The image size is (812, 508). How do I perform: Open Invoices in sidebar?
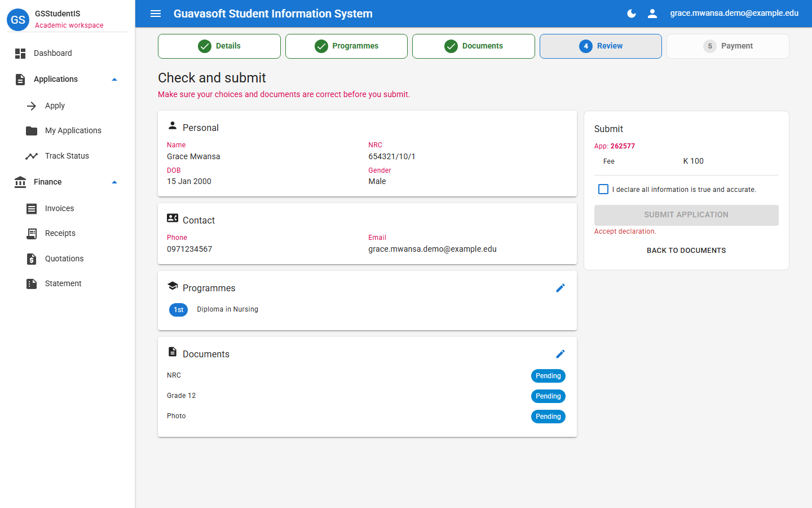[67, 209]
